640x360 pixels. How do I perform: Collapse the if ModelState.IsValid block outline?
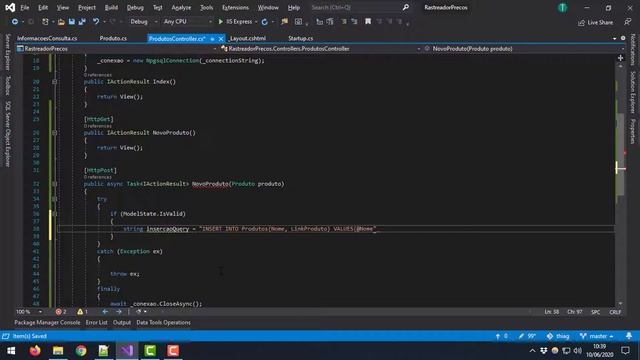[x=54, y=214]
